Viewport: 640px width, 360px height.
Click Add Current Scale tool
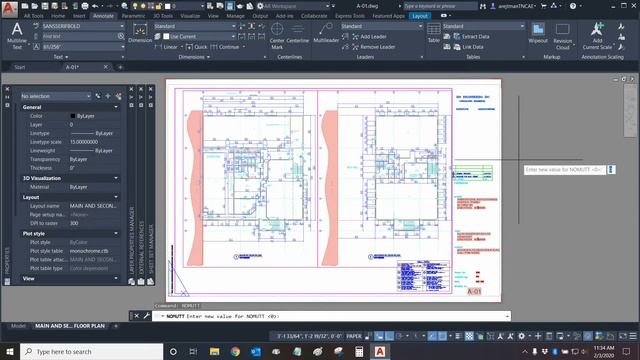point(597,36)
